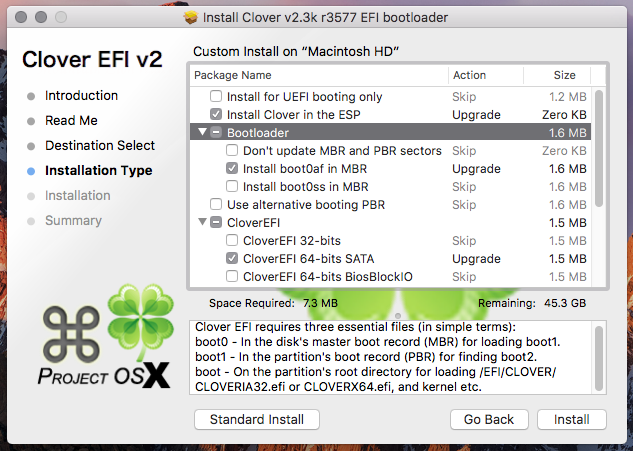The image size is (633, 451).
Task: Click the description box scrollbar
Action: [599, 359]
